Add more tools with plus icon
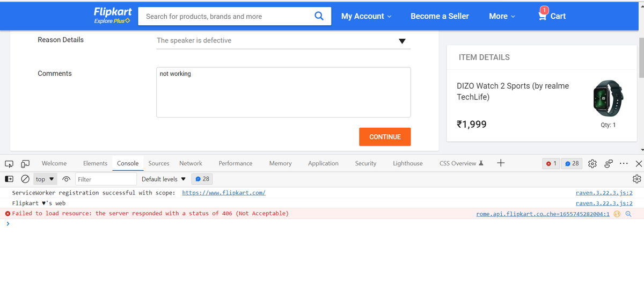This screenshot has height=283, width=644. [x=500, y=163]
